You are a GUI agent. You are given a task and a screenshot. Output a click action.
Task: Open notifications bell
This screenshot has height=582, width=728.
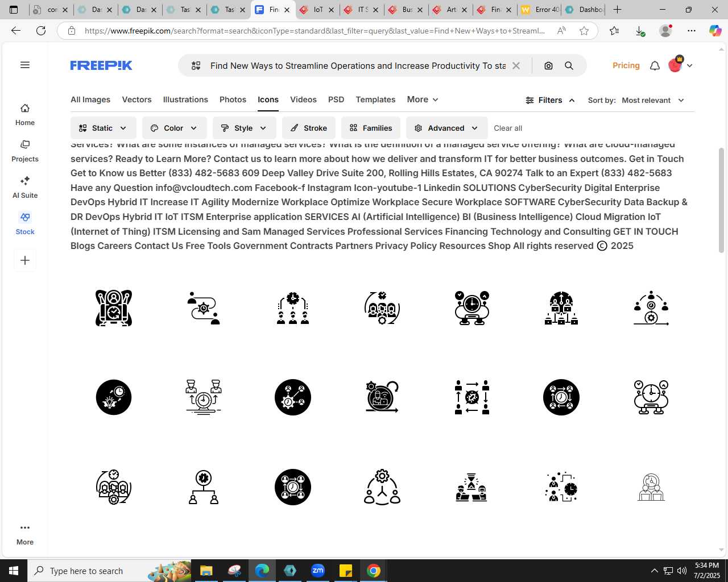(x=655, y=66)
